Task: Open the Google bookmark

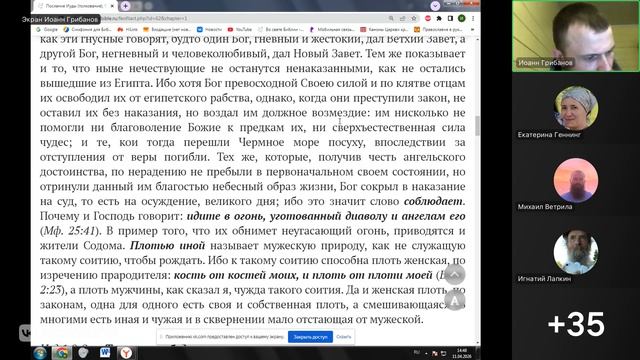Action: (x=47, y=29)
